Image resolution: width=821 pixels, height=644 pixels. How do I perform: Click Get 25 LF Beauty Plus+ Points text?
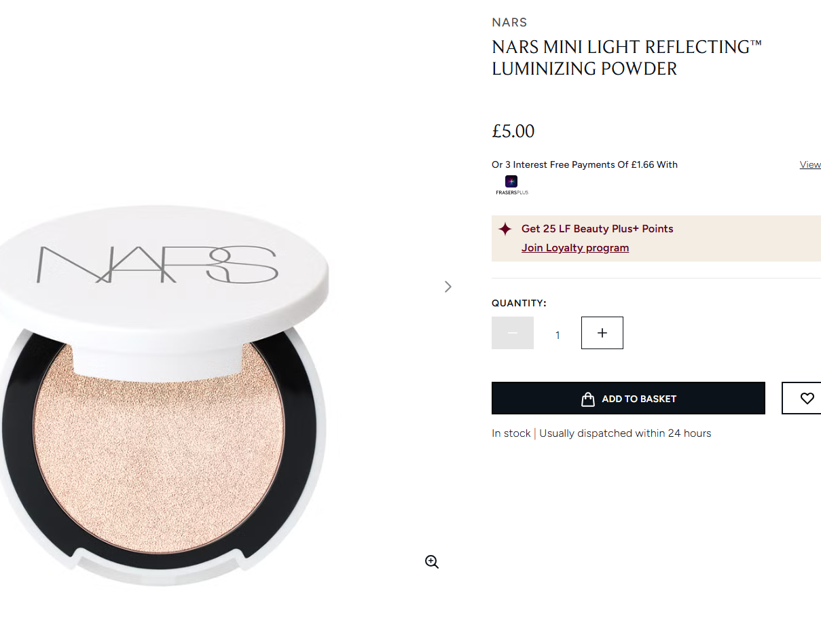(598, 229)
